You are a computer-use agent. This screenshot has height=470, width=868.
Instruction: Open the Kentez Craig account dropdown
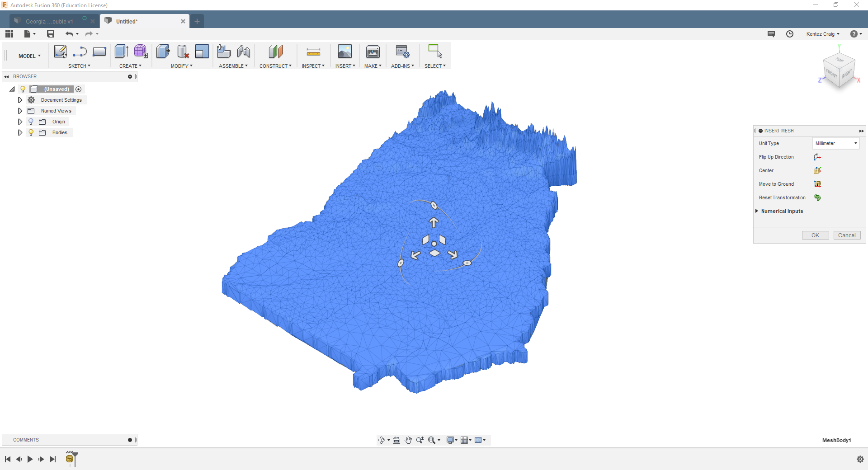tap(823, 34)
